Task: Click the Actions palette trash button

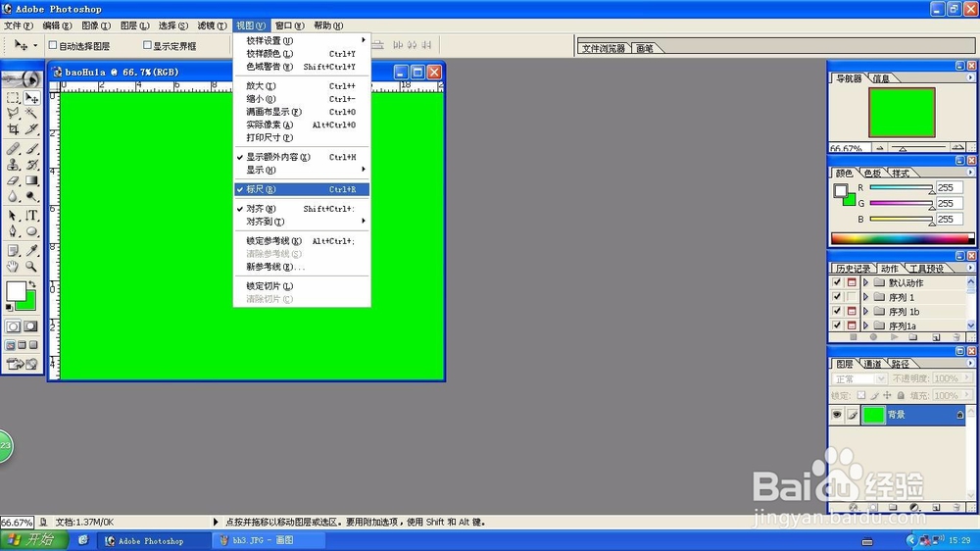Action: click(x=956, y=337)
